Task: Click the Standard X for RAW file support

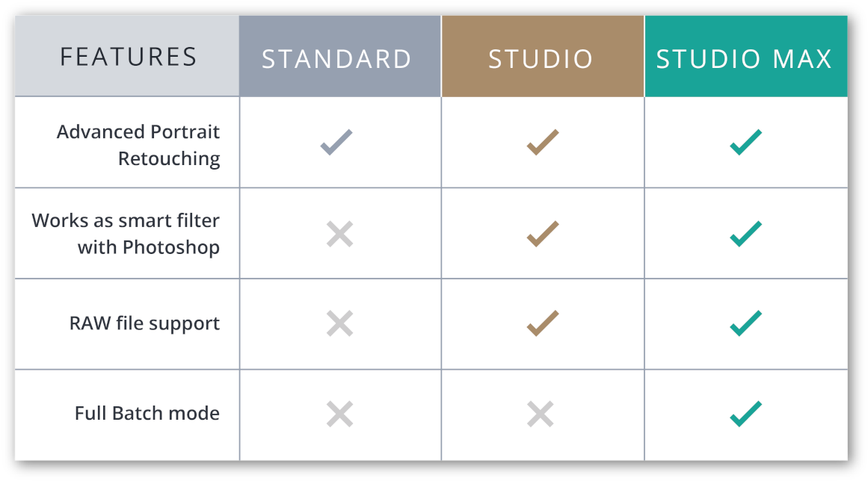Action: 340,323
